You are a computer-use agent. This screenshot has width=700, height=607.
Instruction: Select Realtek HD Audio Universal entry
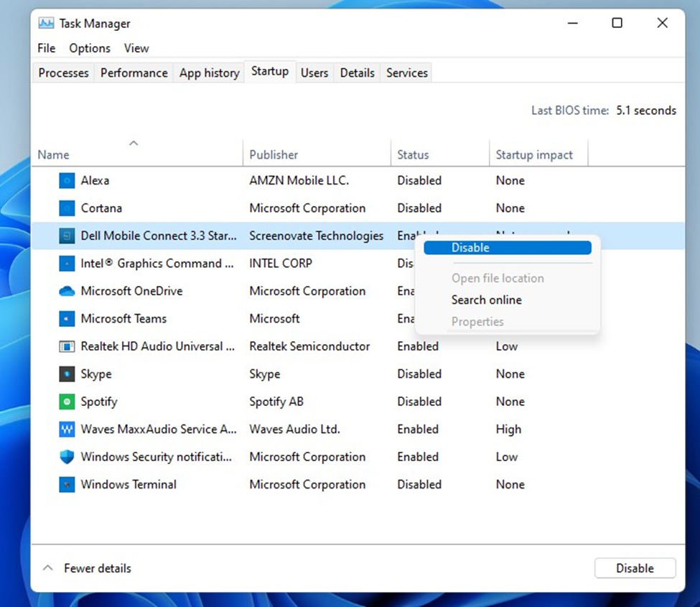click(x=157, y=347)
